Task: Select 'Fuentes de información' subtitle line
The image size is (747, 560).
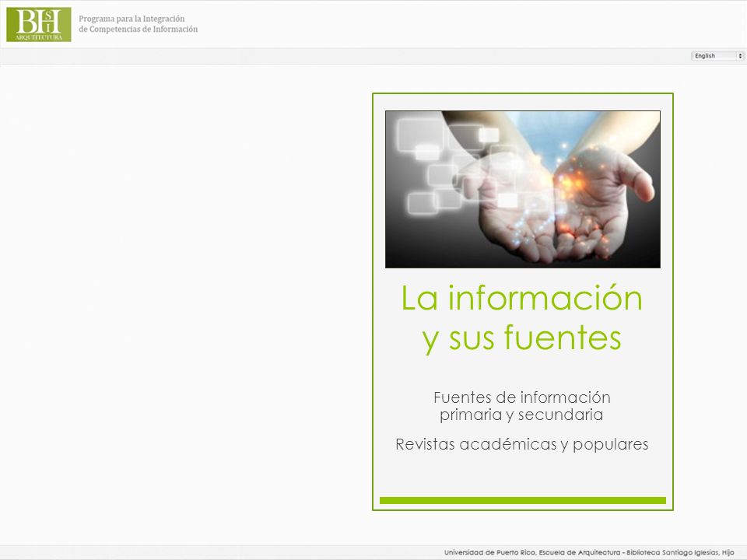Action: [x=521, y=397]
